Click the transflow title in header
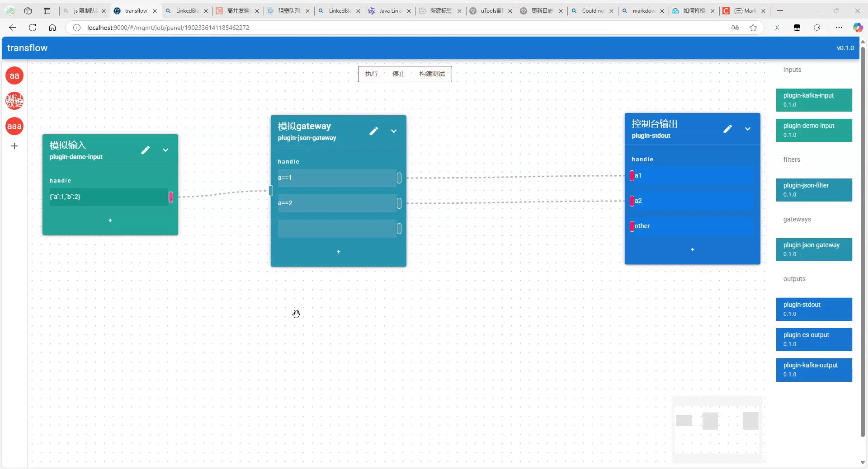The image size is (868, 469). point(27,48)
